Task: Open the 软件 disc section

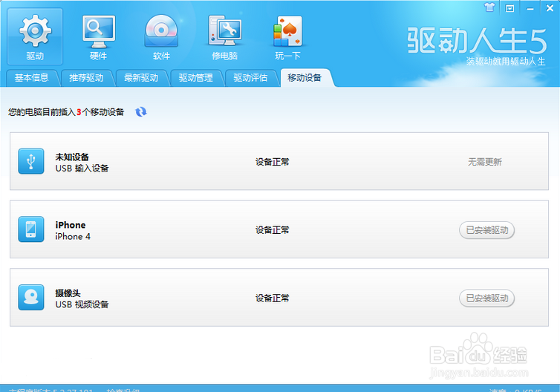Action: pos(161,37)
